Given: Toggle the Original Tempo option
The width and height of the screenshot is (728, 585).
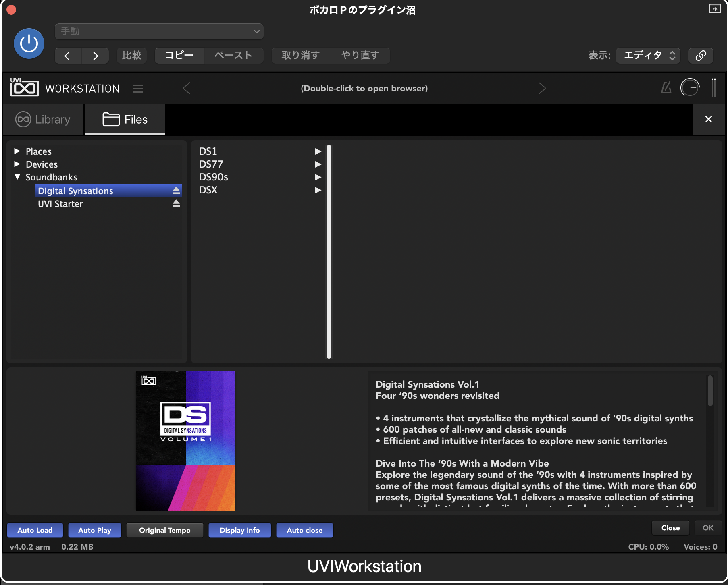Looking at the screenshot, I should tap(165, 530).
